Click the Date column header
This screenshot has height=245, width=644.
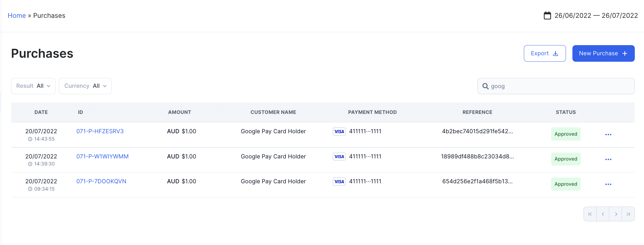[x=41, y=112]
